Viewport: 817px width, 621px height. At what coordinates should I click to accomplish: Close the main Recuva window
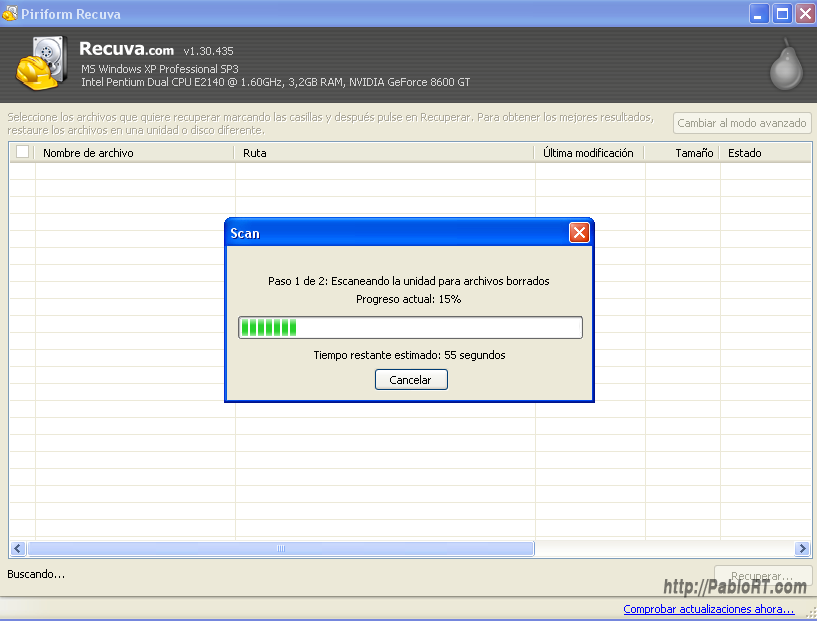(803, 13)
